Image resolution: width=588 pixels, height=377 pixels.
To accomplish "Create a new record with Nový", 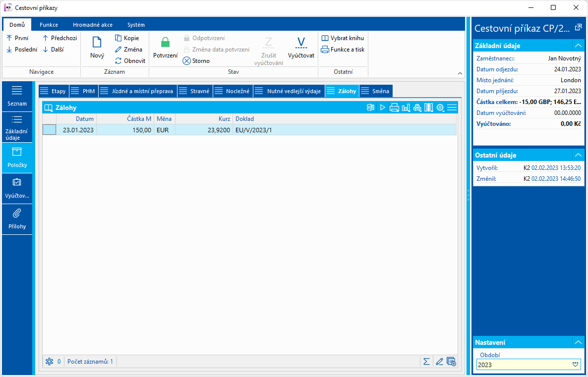I will [x=97, y=48].
